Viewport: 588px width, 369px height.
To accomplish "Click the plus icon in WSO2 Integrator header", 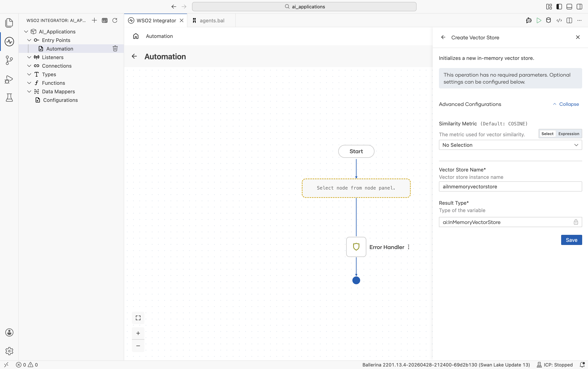I will coord(94,20).
